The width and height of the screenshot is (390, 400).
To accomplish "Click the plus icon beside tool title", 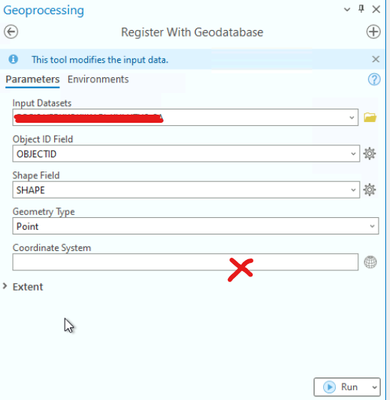I will pos(373,32).
